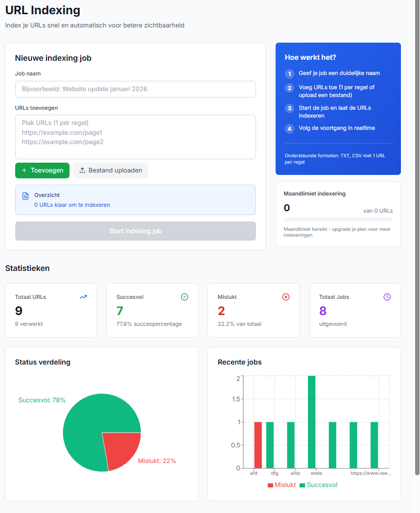Click the green pie slice Succesvol
The height and width of the screenshot is (513, 420).
(88, 425)
